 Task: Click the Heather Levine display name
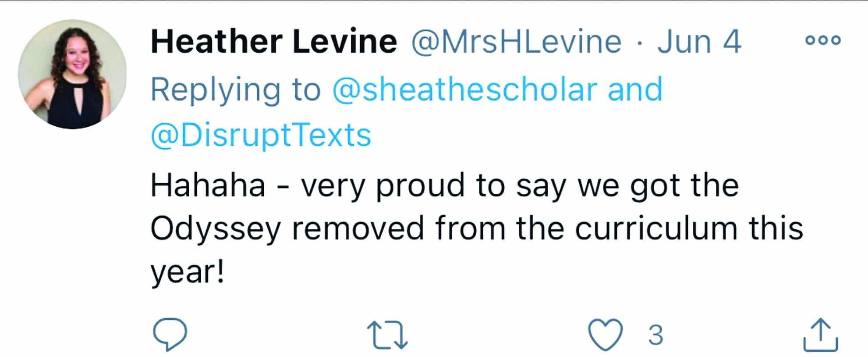[x=274, y=42]
